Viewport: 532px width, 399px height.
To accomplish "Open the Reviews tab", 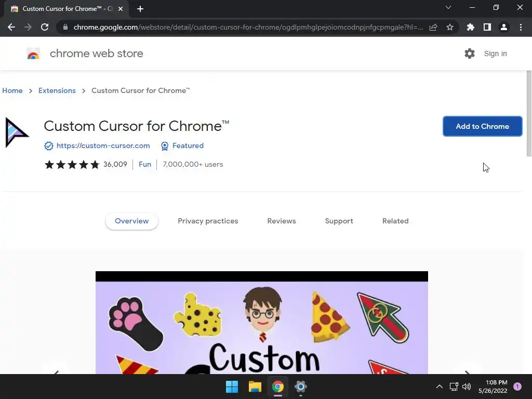I will (282, 221).
